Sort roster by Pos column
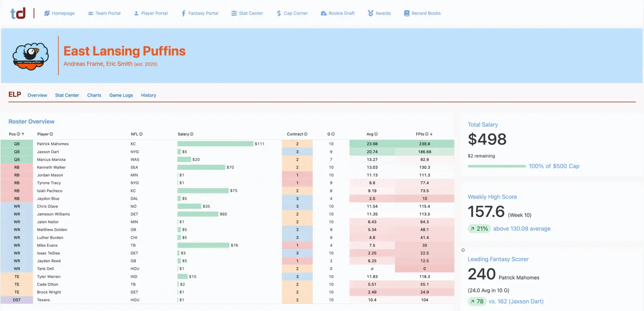 (x=12, y=134)
